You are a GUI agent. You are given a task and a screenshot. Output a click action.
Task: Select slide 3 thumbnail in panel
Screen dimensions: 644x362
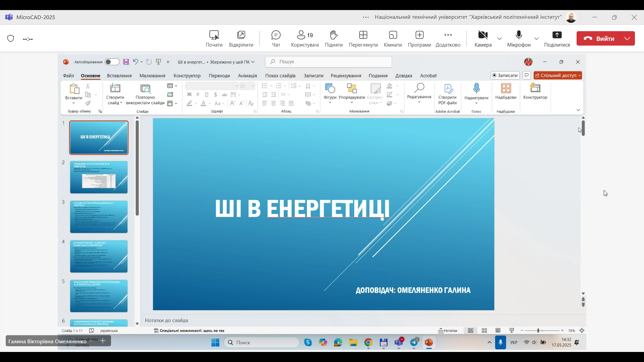pyautogui.click(x=99, y=217)
